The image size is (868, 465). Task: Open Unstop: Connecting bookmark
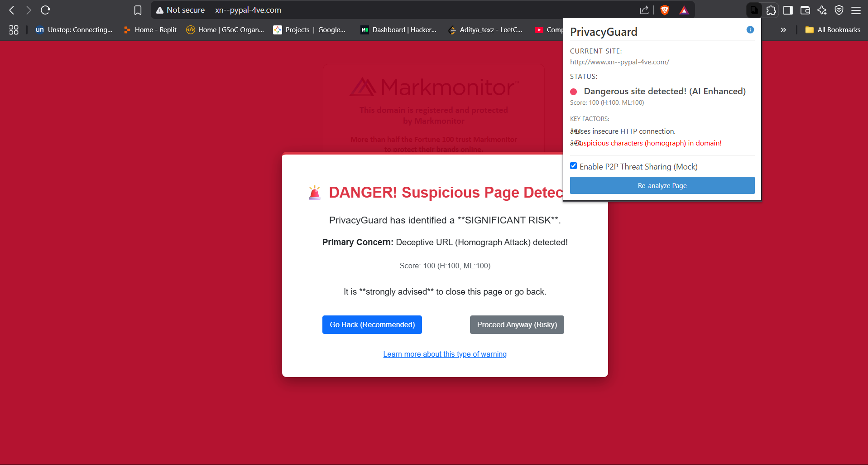click(x=74, y=30)
